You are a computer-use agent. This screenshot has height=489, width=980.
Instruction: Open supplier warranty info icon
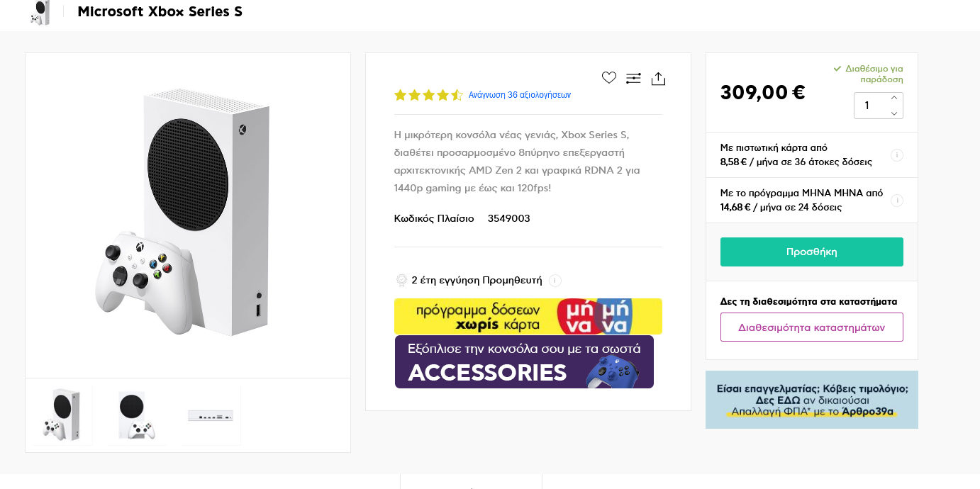click(x=555, y=281)
